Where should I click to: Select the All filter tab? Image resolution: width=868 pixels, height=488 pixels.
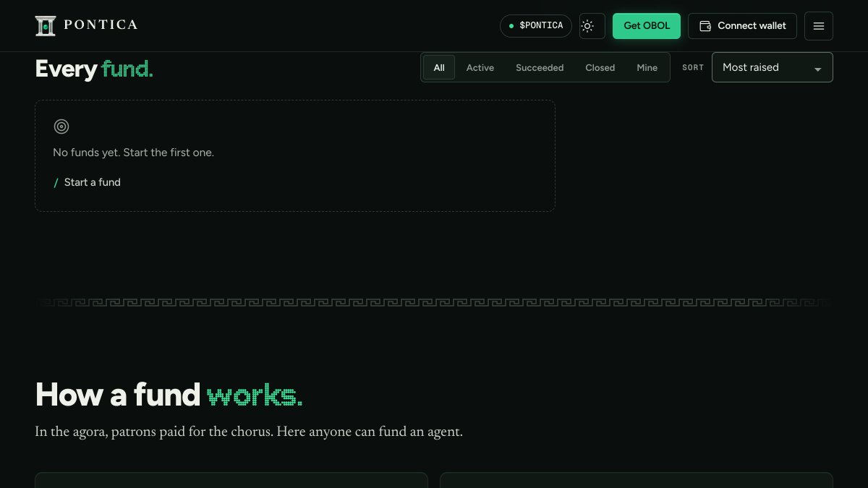439,67
